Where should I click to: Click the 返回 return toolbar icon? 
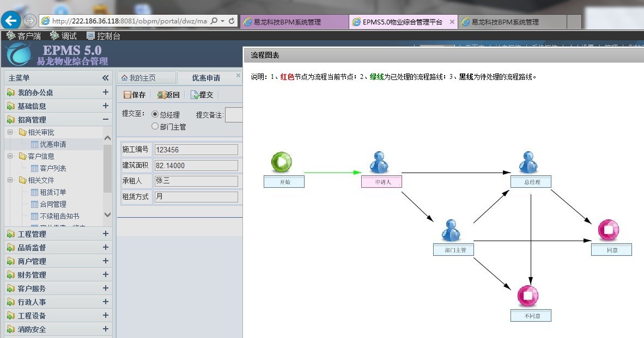pos(161,95)
